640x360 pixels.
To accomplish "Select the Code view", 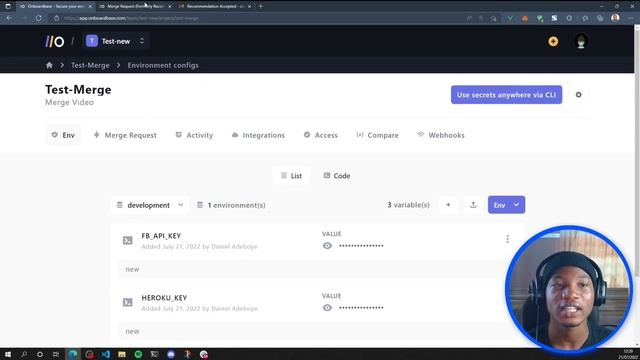I will (x=337, y=176).
